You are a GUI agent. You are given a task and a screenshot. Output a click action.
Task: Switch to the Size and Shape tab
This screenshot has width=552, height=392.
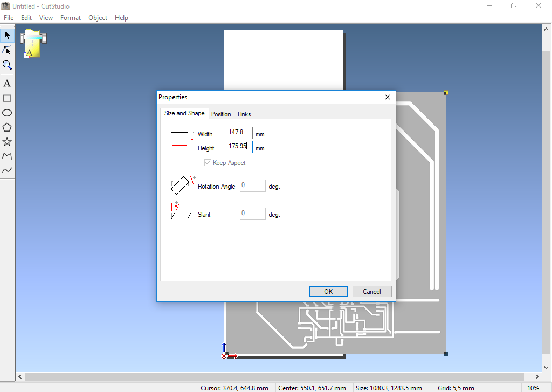click(x=184, y=113)
